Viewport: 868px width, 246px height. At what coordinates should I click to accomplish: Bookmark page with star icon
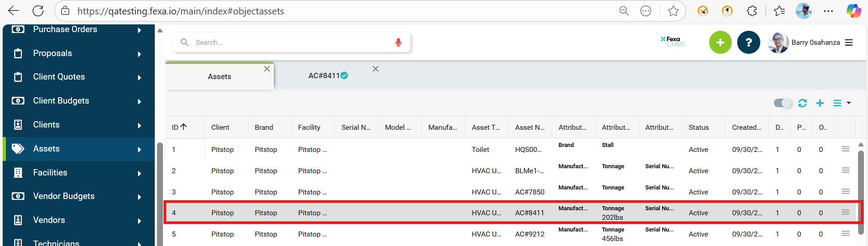[x=673, y=11]
